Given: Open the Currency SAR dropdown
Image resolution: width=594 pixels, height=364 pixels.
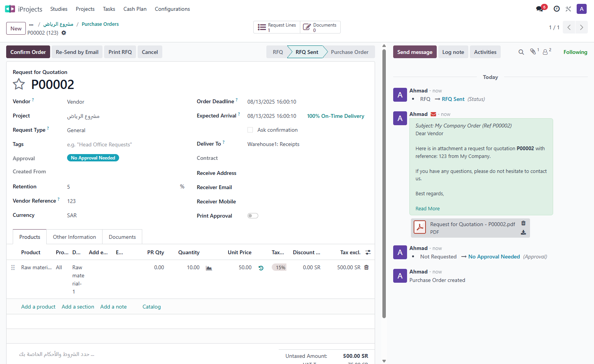Looking at the screenshot, I should pyautogui.click(x=126, y=215).
